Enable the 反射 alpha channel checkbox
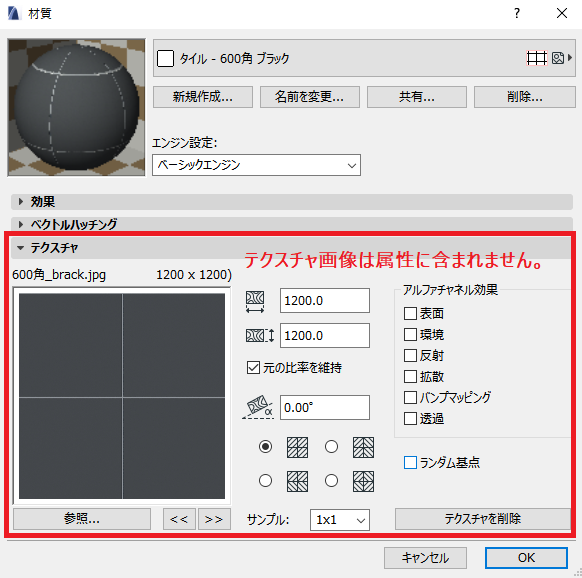The image size is (582, 578). point(410,355)
